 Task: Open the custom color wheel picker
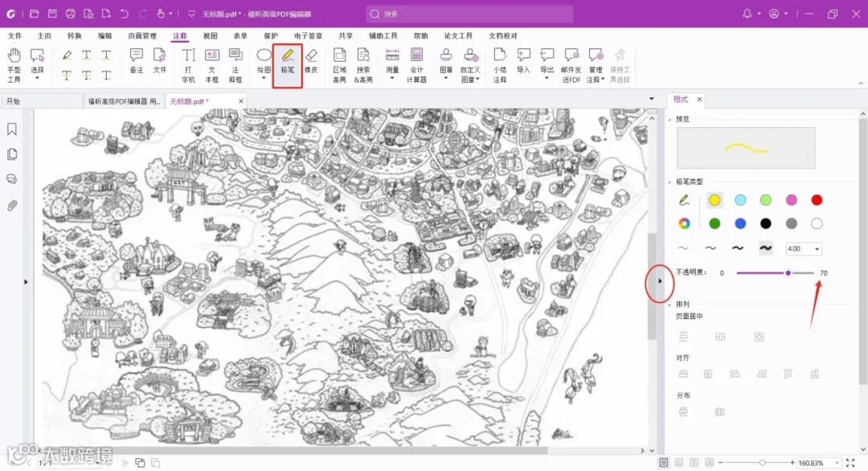click(x=684, y=223)
